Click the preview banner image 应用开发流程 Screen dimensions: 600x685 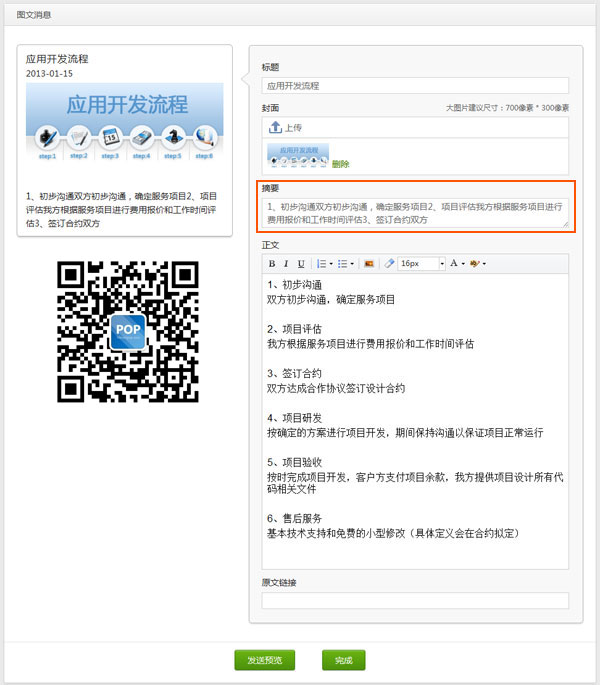pos(125,121)
